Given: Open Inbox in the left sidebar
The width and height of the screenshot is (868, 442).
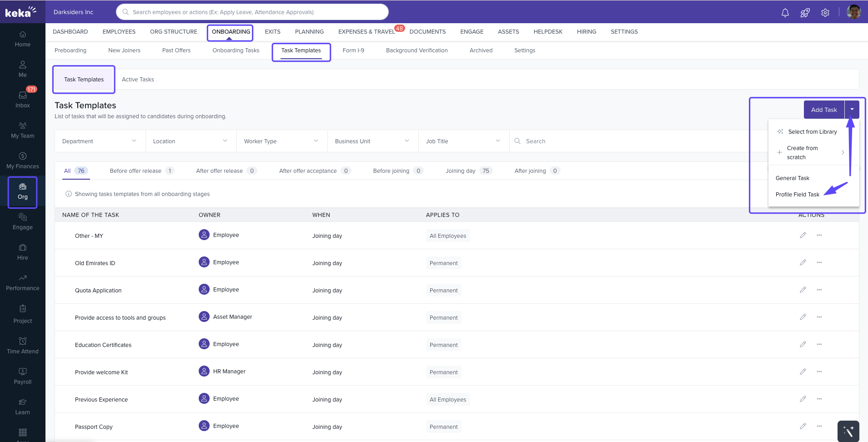Looking at the screenshot, I should [23, 99].
